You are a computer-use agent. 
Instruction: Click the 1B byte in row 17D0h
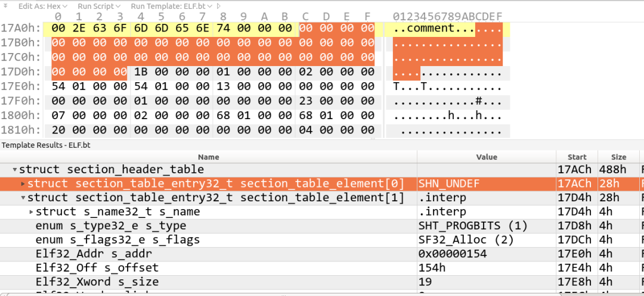[140, 72]
